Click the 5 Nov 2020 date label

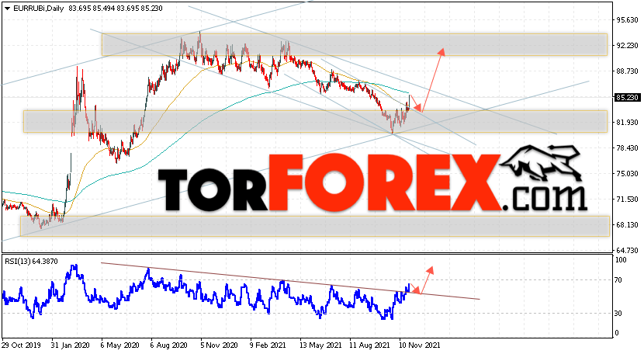coord(218,345)
